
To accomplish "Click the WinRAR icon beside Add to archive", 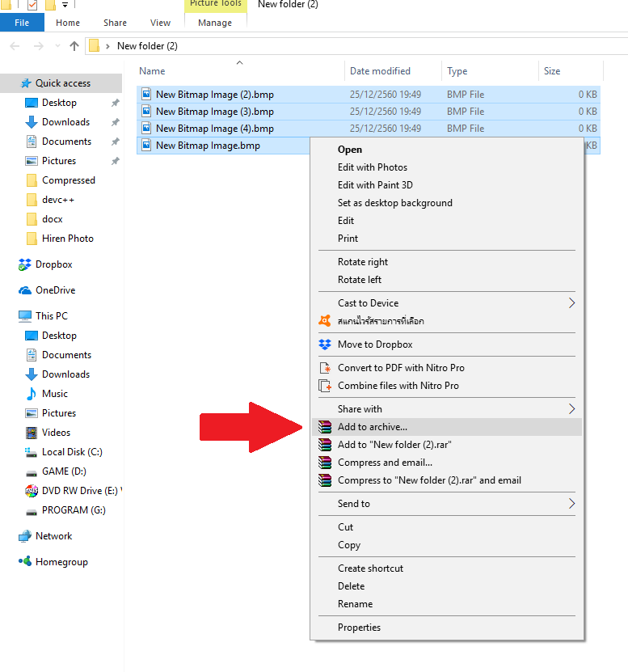I will (x=325, y=427).
